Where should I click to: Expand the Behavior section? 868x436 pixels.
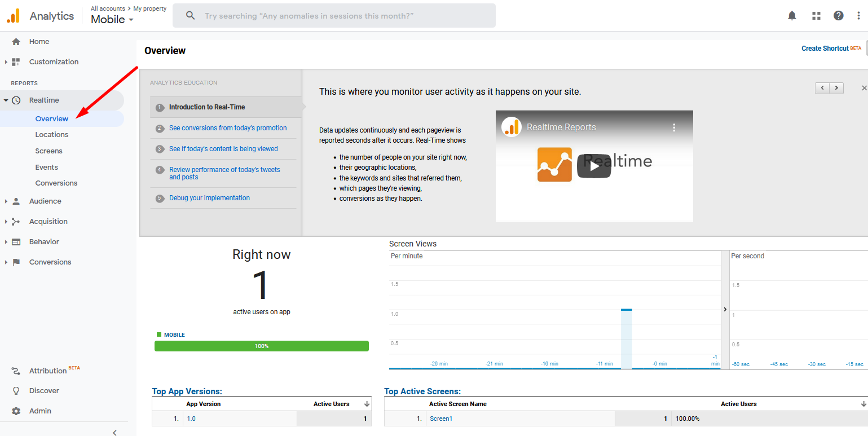6,242
